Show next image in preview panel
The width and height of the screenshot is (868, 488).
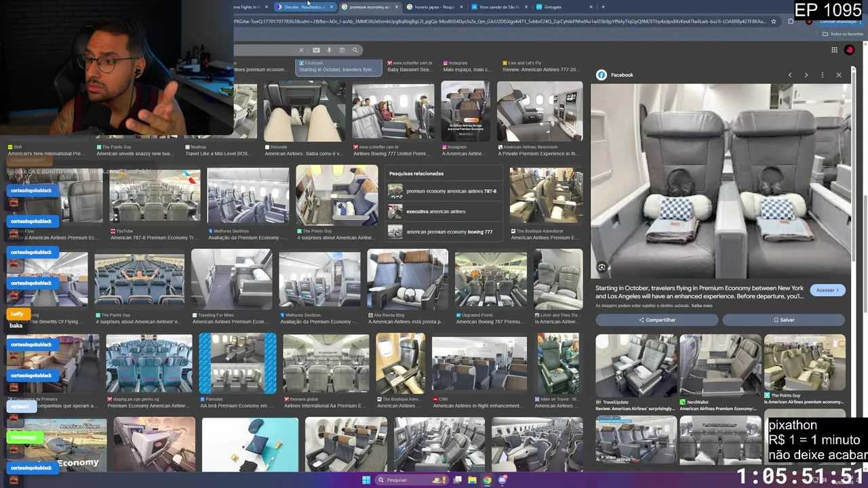click(806, 75)
